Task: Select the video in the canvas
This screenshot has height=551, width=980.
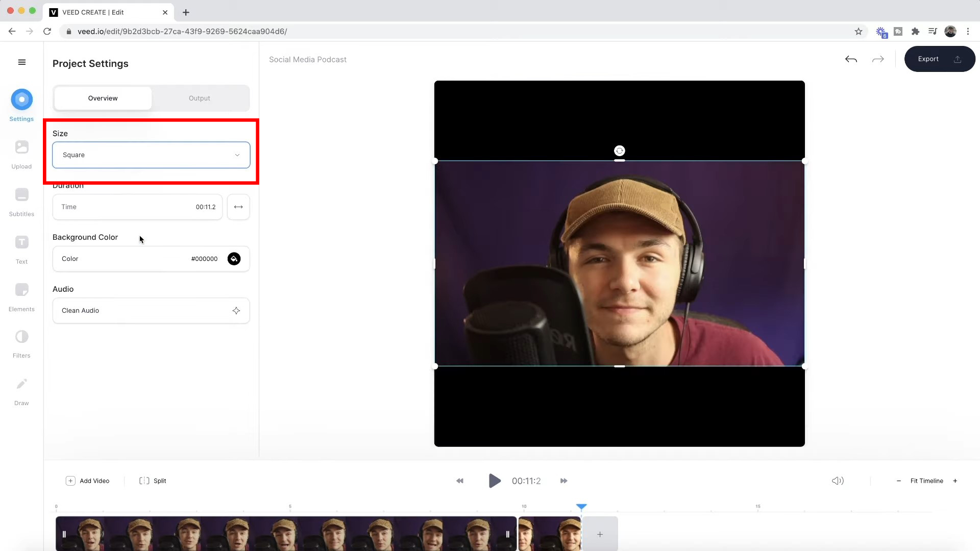Action: pyautogui.click(x=619, y=264)
